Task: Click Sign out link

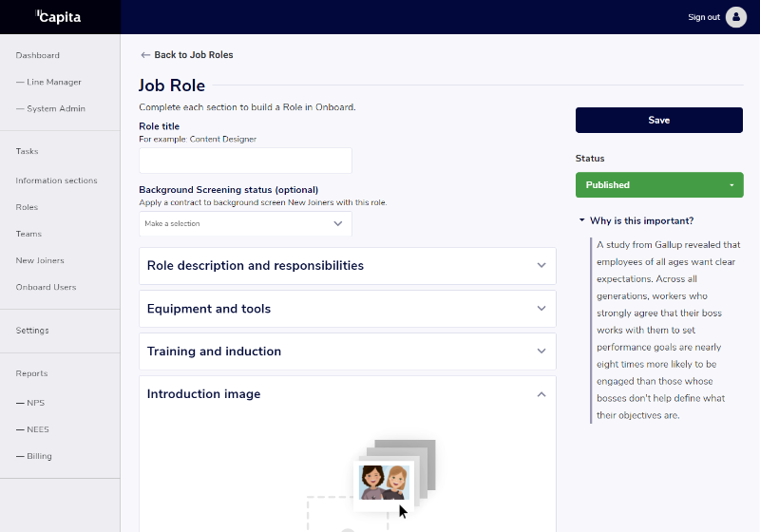Action: pos(703,17)
